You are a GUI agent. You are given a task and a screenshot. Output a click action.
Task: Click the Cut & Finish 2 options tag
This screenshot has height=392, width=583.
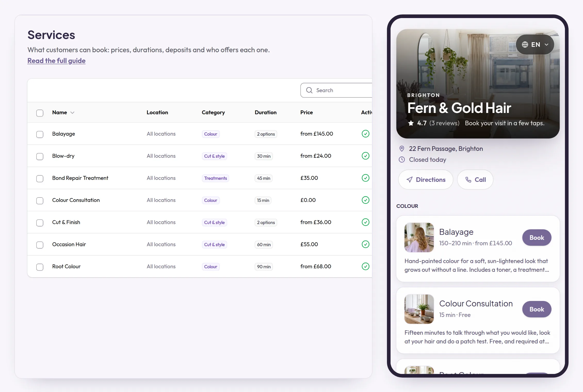[266, 223]
